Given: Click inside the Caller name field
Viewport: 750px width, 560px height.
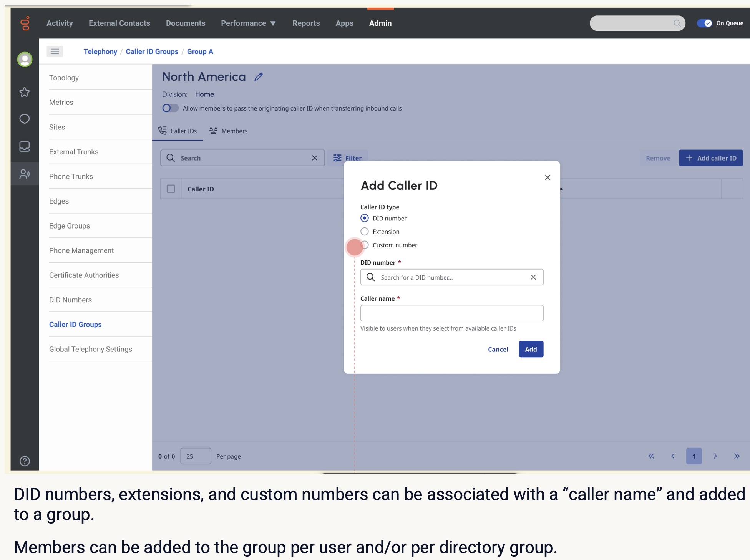Looking at the screenshot, I should (451, 313).
